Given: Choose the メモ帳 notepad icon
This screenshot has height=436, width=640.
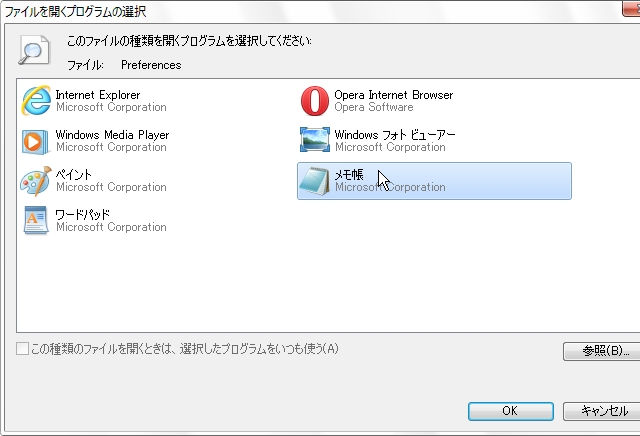Looking at the screenshot, I should 314,181.
